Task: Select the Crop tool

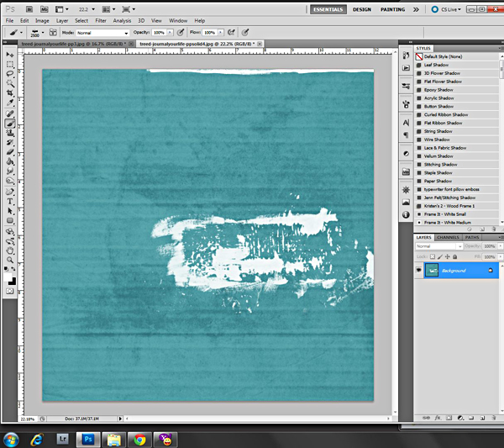Action: [x=10, y=93]
